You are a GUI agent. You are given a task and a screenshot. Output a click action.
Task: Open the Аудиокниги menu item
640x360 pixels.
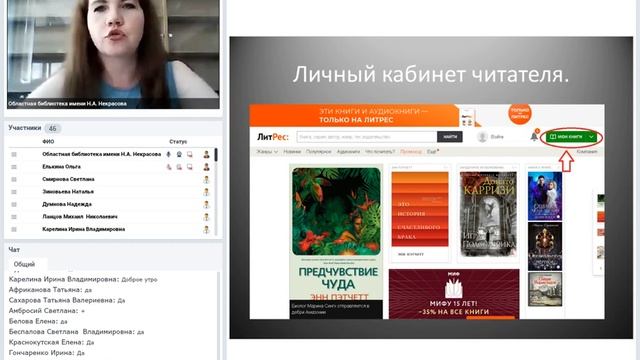click(348, 151)
